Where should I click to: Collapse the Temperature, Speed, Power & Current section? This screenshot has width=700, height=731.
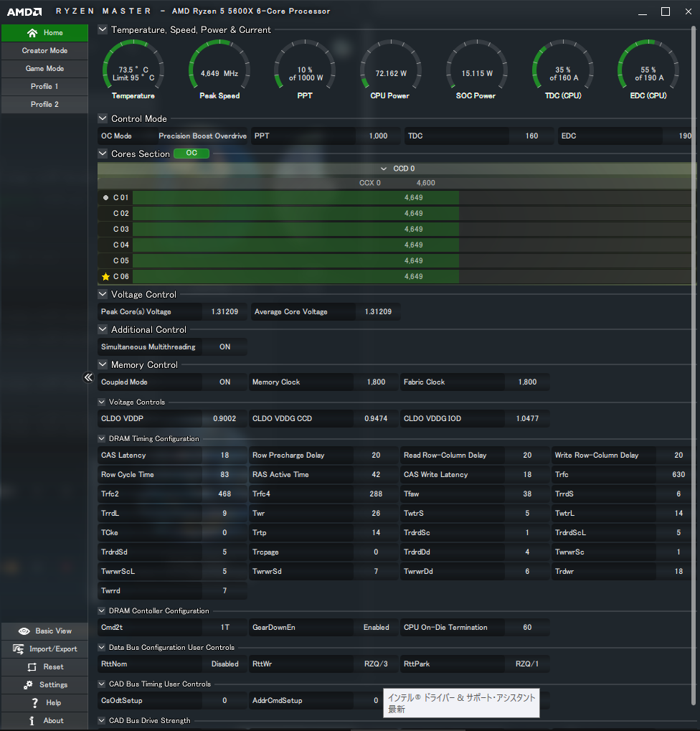coord(103,30)
